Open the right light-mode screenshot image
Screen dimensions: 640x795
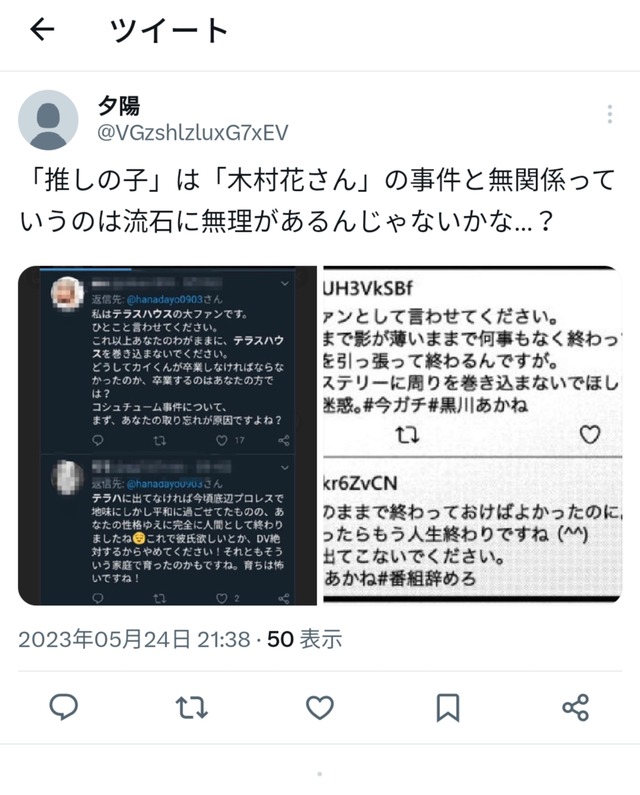point(473,435)
